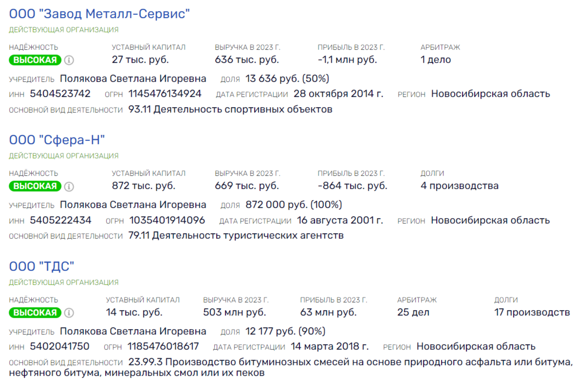Click activity 93.11 Деятельность спортивных объектов
This screenshot has width=588, height=388.
coord(230,110)
